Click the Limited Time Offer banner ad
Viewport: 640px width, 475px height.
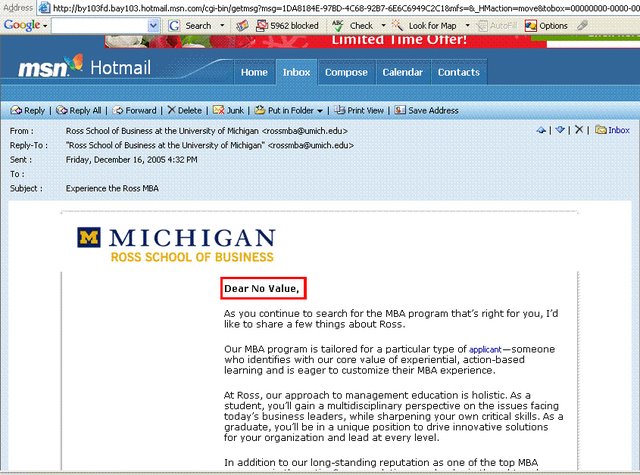click(325, 42)
